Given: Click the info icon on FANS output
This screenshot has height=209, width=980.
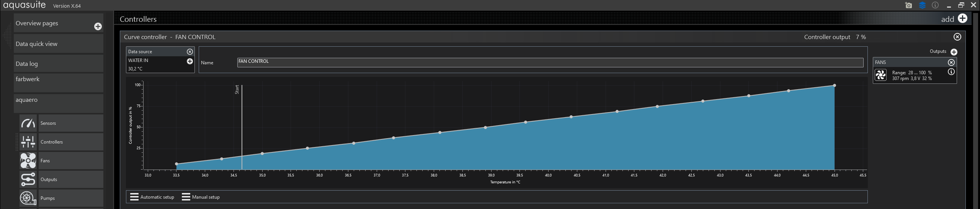Looking at the screenshot, I should tap(951, 72).
